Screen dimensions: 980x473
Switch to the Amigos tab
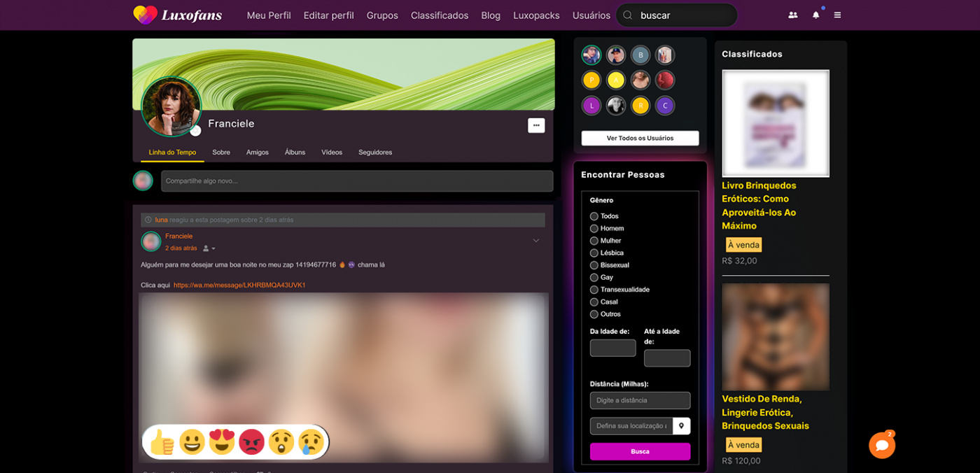(258, 153)
